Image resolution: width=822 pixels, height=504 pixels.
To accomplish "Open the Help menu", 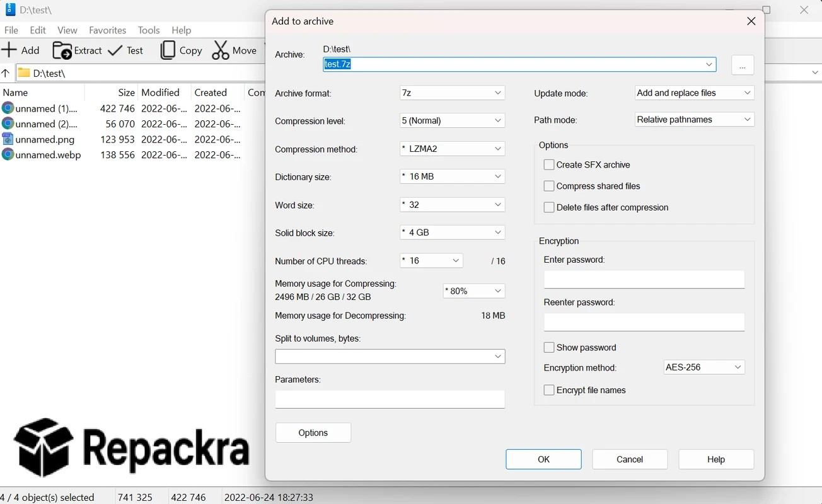I will coord(182,30).
